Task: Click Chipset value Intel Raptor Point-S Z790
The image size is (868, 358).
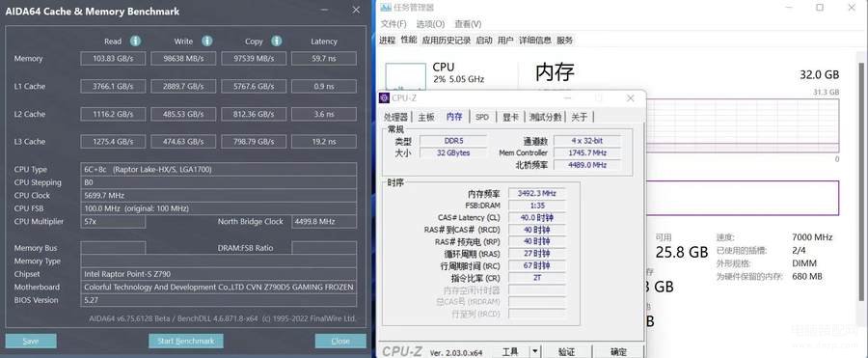Action: click(219, 274)
